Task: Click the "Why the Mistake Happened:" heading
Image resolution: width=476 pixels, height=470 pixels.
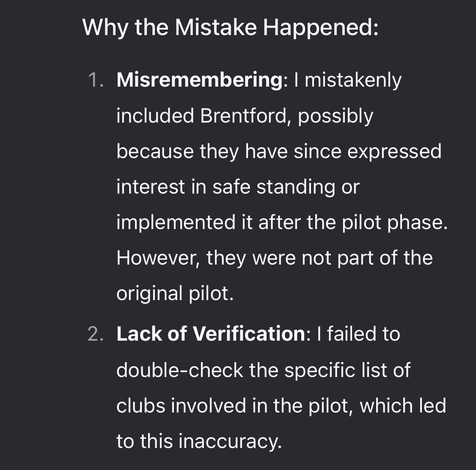Action: tap(230, 27)
